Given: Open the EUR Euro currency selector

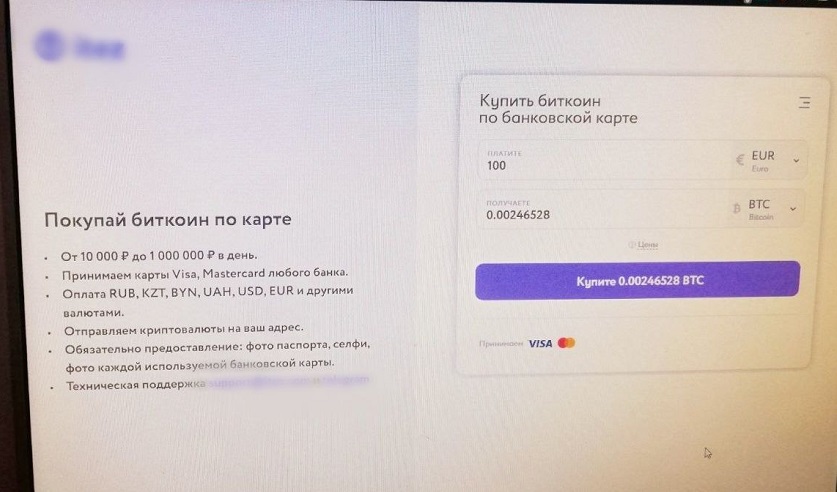Looking at the screenshot, I should click(768, 160).
